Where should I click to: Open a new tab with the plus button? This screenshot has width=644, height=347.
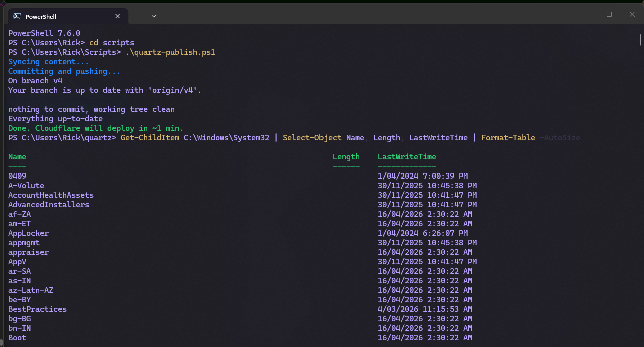click(x=139, y=16)
